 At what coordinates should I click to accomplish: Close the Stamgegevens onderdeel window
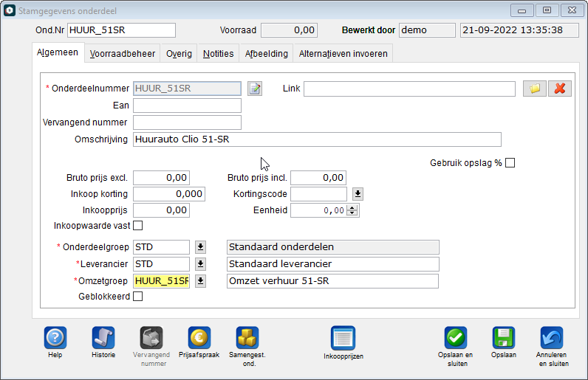coord(572,10)
